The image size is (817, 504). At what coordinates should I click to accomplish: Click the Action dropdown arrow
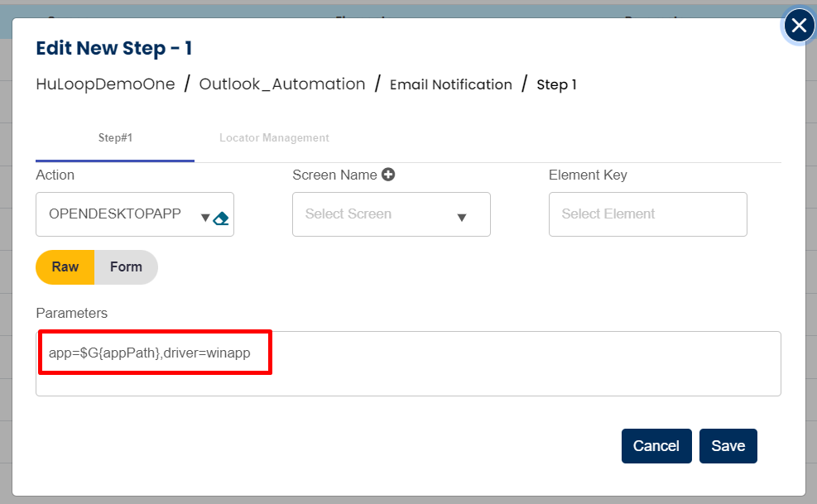[205, 218]
